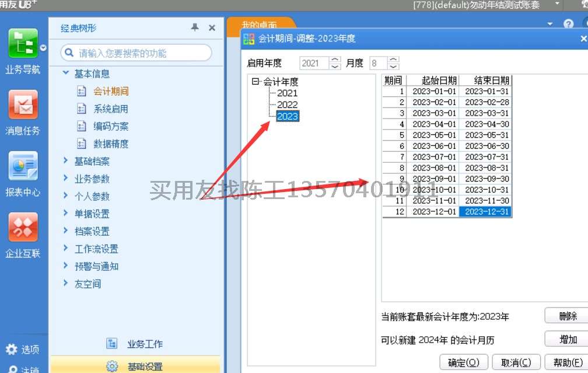Click the 结束日期 column header
588x373 pixels.
click(485, 81)
